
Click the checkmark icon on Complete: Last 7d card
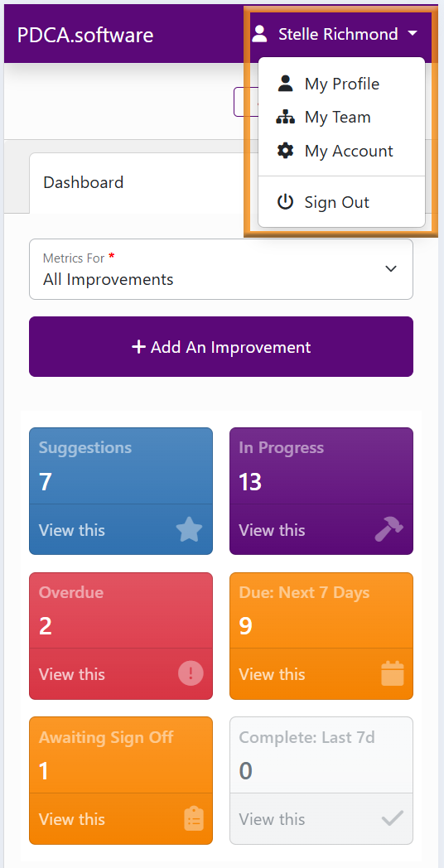393,818
